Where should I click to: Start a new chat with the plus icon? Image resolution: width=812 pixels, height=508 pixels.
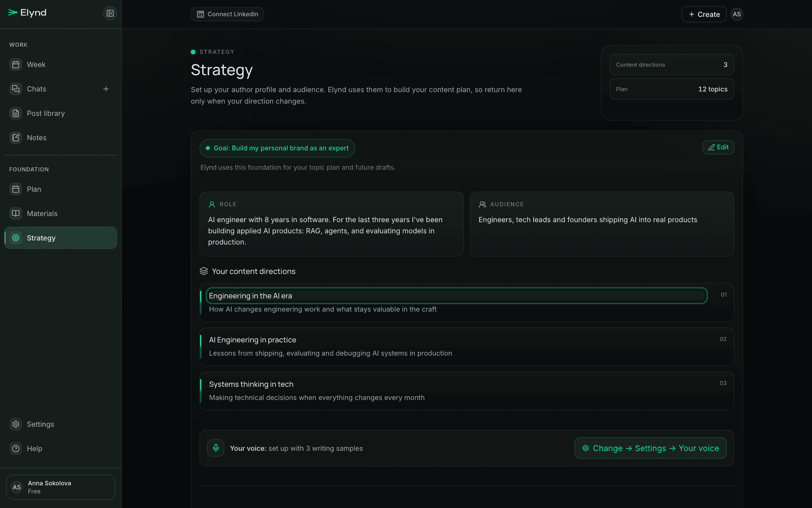(x=106, y=89)
